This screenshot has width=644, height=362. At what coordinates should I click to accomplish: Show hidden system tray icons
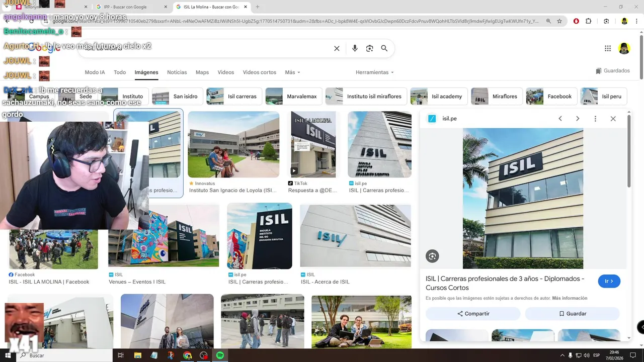pos(562,355)
